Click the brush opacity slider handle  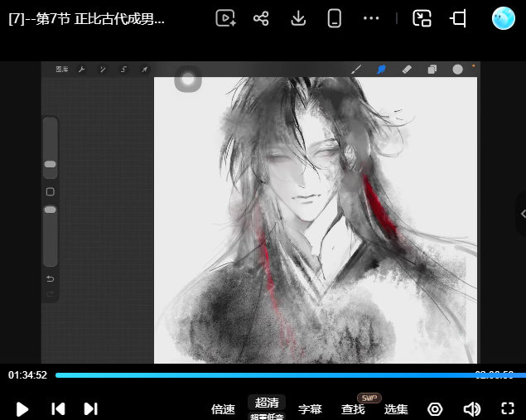51,210
